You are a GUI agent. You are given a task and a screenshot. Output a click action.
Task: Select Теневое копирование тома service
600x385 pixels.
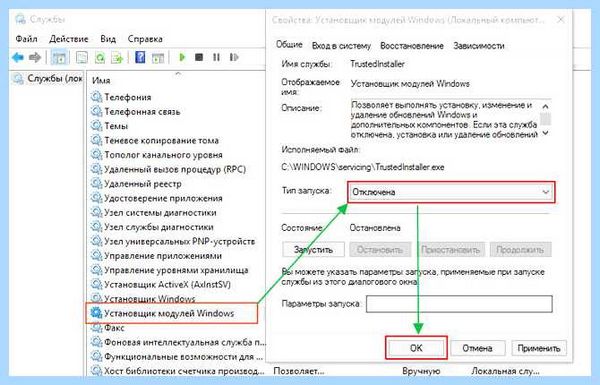161,140
